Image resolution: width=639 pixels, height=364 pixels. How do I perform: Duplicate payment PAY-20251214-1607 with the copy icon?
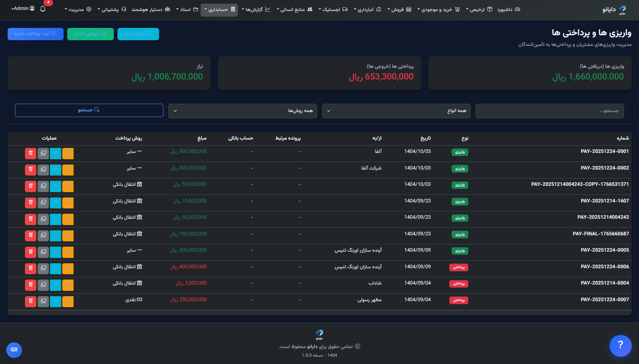pos(43,202)
